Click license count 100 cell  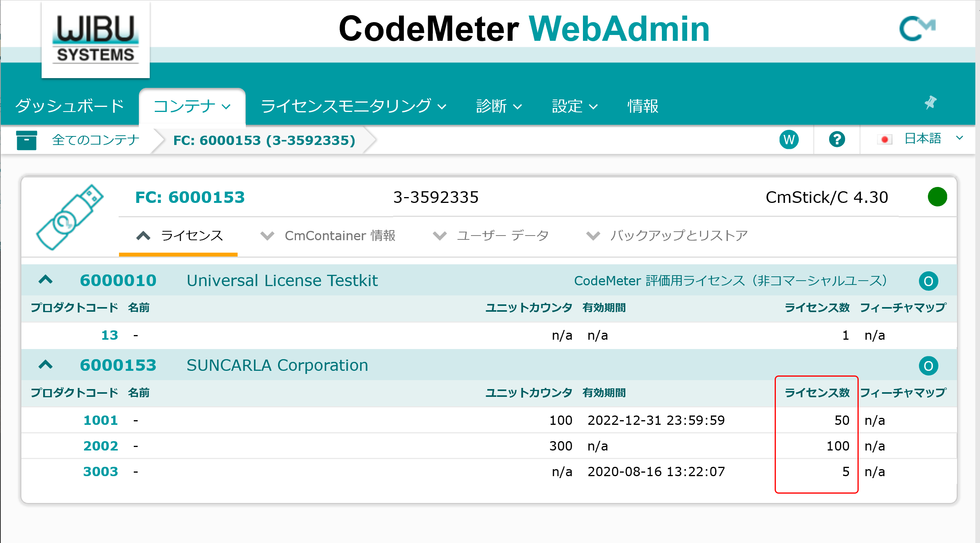(x=838, y=446)
